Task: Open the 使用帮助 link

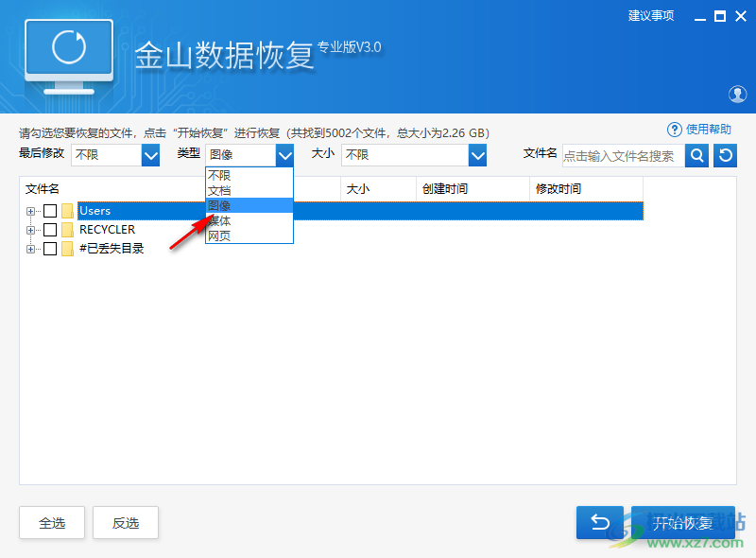Action: (x=708, y=130)
